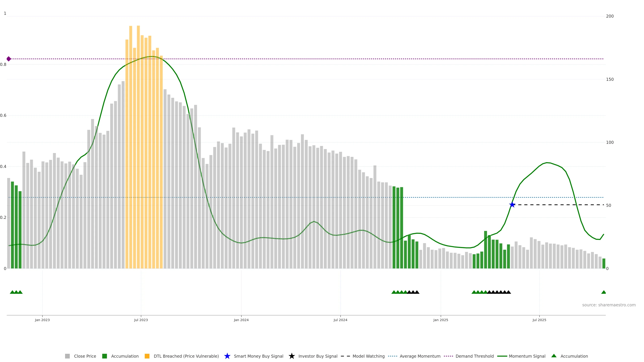Click the gray Close Price legend swatch
Screen dimensions: 644x362
coord(67,356)
